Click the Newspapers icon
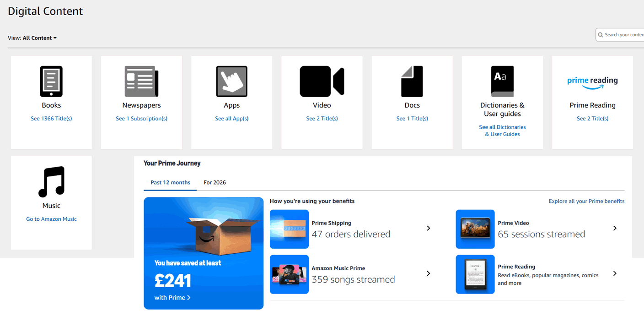Viewport: 644px width, 311px height. click(141, 82)
